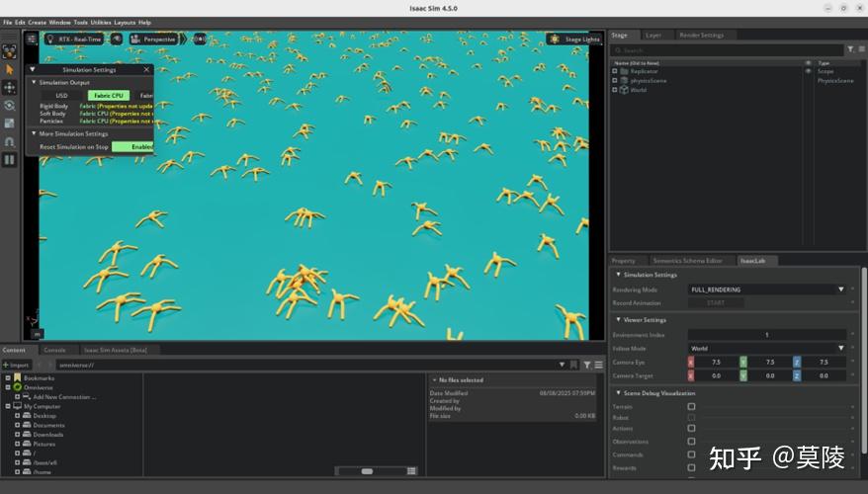Screen dimensions: 868x494
Task: Open the Rendering Mode dropdown
Action: [x=767, y=289]
